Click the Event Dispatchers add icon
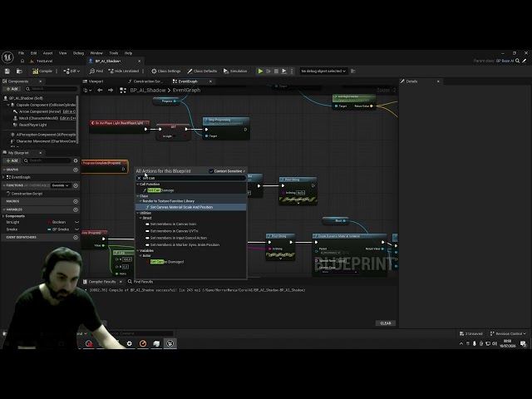The height and width of the screenshot is (399, 532). pos(76,238)
